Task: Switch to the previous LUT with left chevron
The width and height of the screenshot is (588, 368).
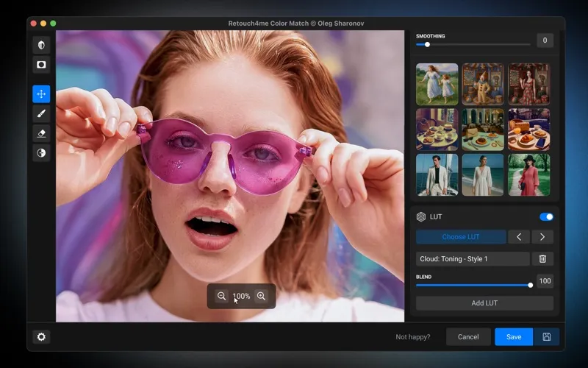Action: 519,237
